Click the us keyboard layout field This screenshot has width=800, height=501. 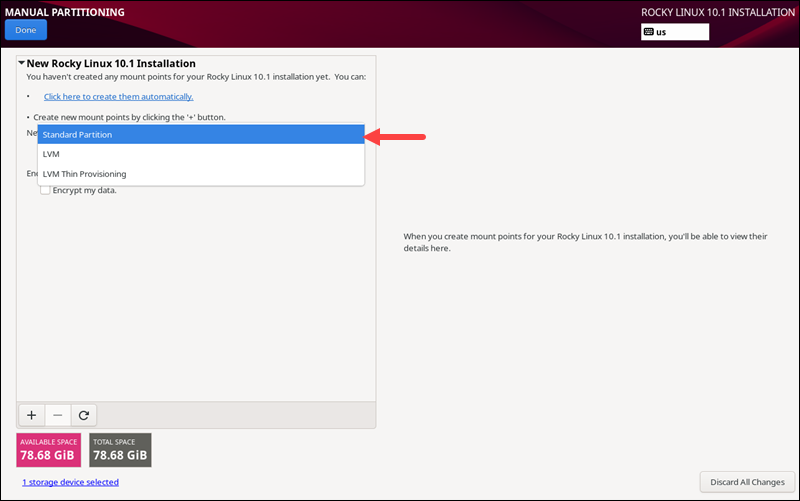[x=680, y=32]
